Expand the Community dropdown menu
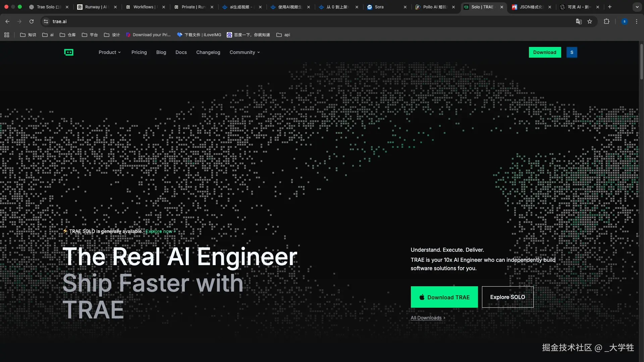 [x=245, y=52]
